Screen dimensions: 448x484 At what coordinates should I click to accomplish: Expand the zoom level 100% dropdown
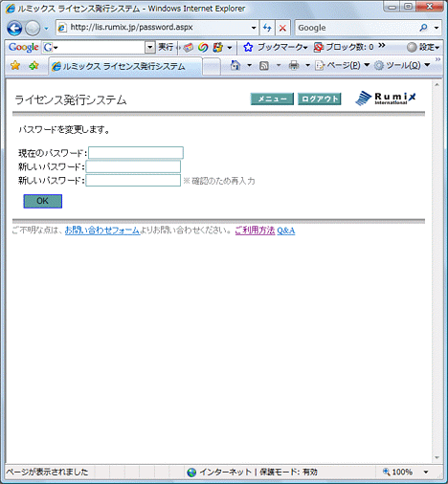coord(426,472)
